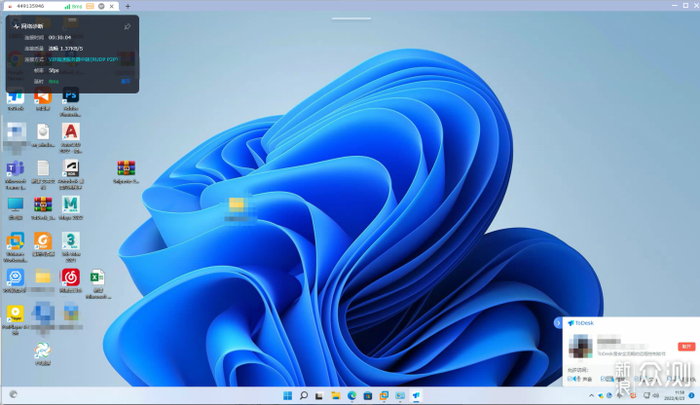Open the WinRAR archive on desktop
700x405 pixels.
[126, 170]
